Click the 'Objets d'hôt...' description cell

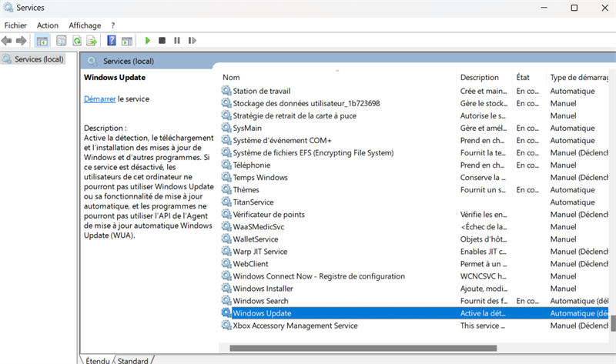coord(484,239)
